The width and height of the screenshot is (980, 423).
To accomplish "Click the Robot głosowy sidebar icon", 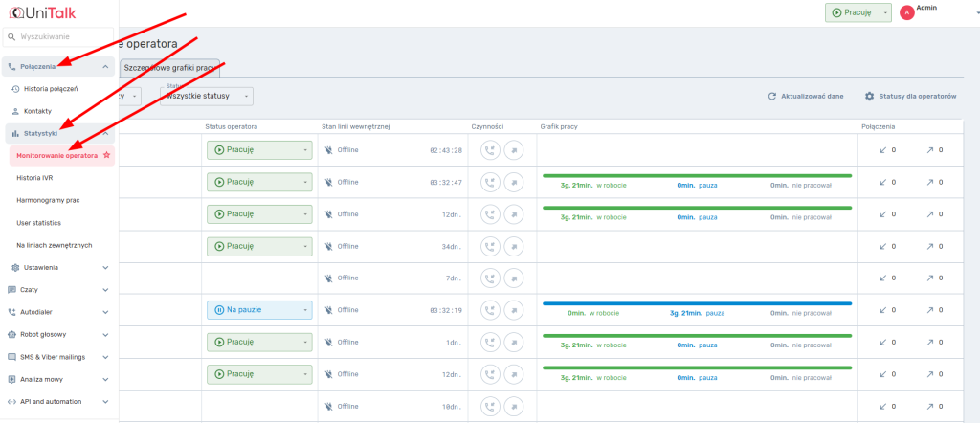I will point(11,334).
